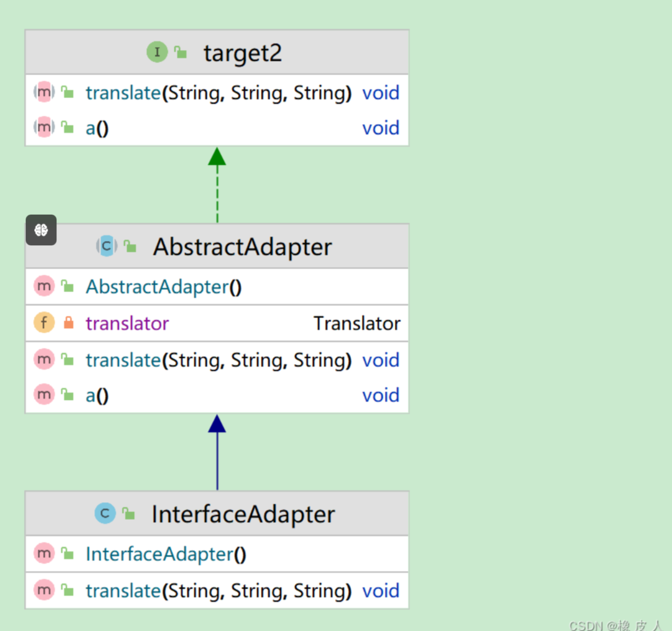Viewport: 672px width, 631px height.
Task: Click abstract method icon of target2 a()
Action: [x=44, y=127]
